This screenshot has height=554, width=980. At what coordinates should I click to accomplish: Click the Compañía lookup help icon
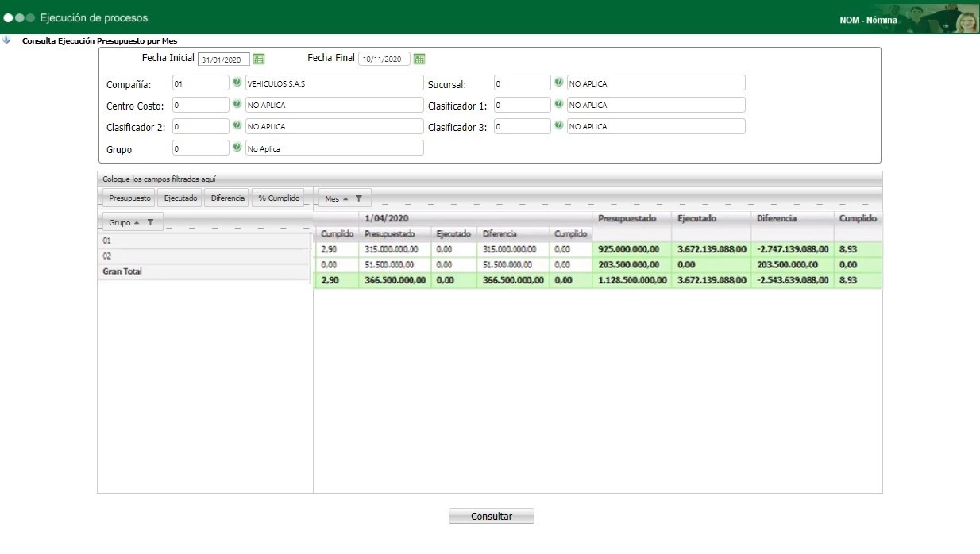(237, 83)
